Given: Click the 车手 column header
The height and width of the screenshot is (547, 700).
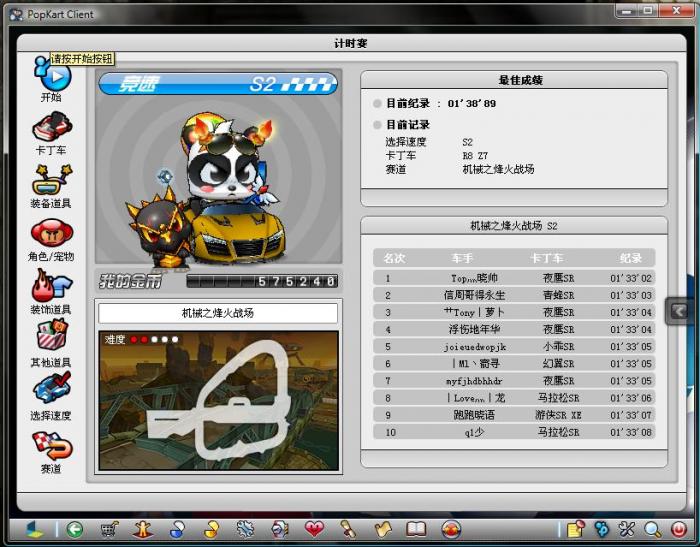Looking at the screenshot, I should 462,258.
